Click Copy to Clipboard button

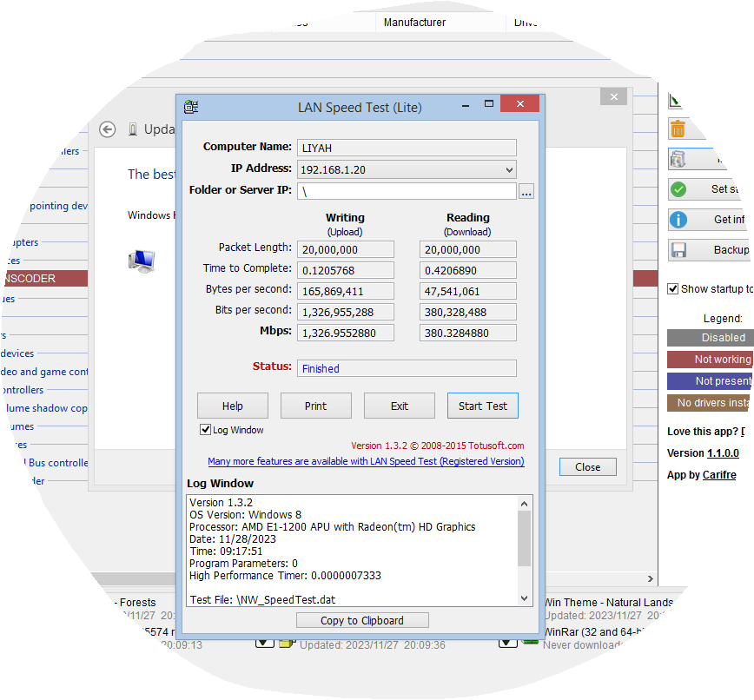pos(362,620)
